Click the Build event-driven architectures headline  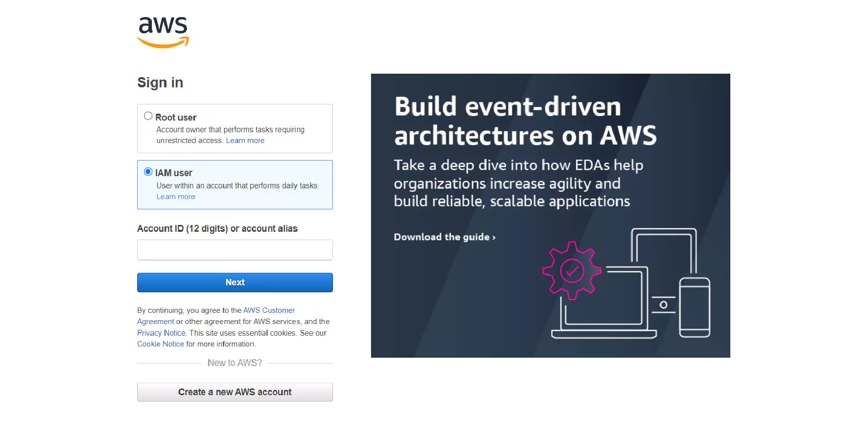coord(525,121)
